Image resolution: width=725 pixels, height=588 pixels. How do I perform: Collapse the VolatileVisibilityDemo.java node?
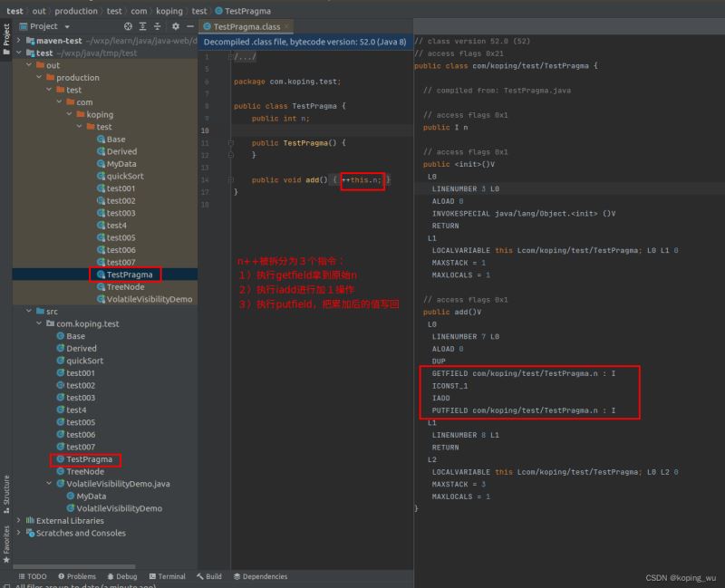point(48,484)
